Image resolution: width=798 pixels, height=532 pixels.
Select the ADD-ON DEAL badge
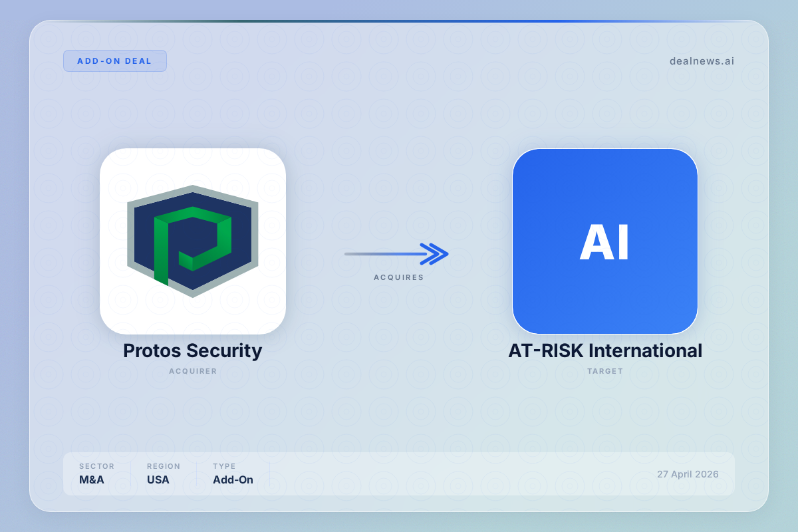[114, 61]
